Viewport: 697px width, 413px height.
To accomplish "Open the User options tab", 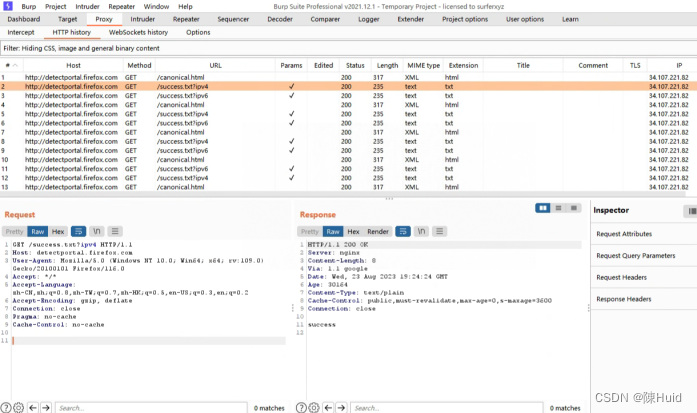I will point(525,19).
